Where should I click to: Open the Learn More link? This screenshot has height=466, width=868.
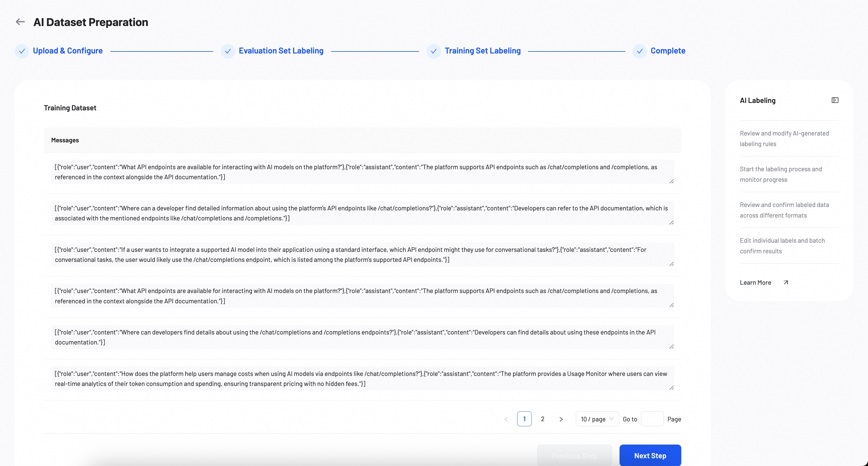click(755, 282)
